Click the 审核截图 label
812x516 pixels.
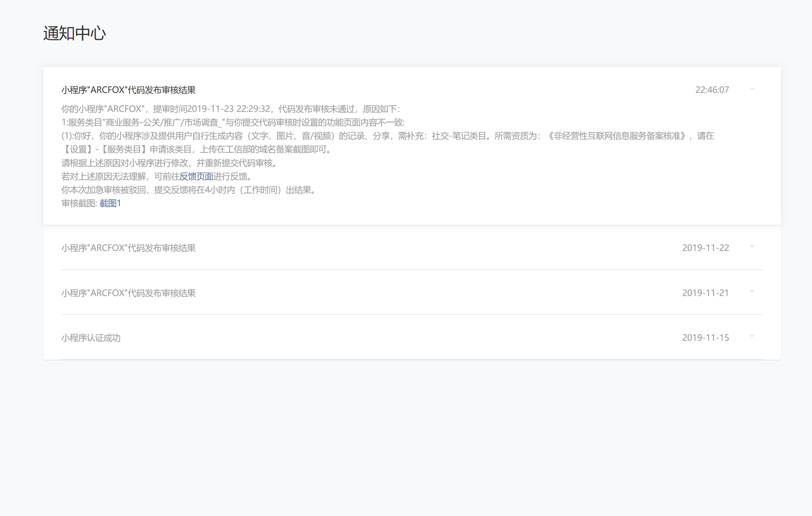79,203
